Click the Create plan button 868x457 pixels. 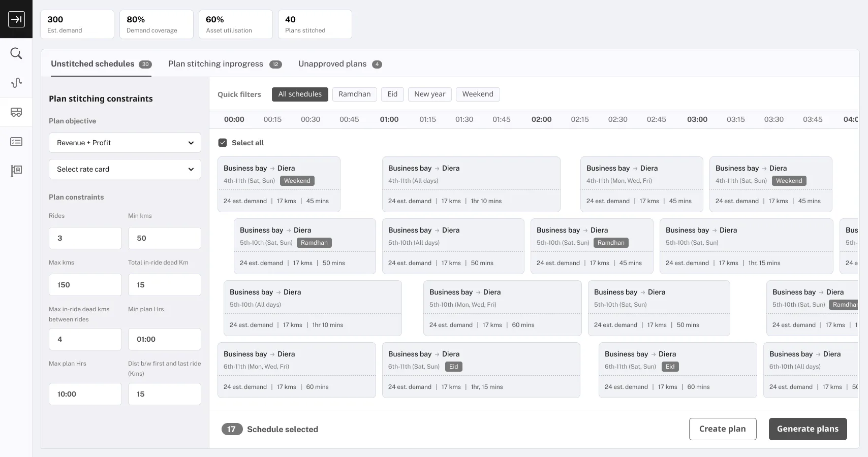click(722, 429)
